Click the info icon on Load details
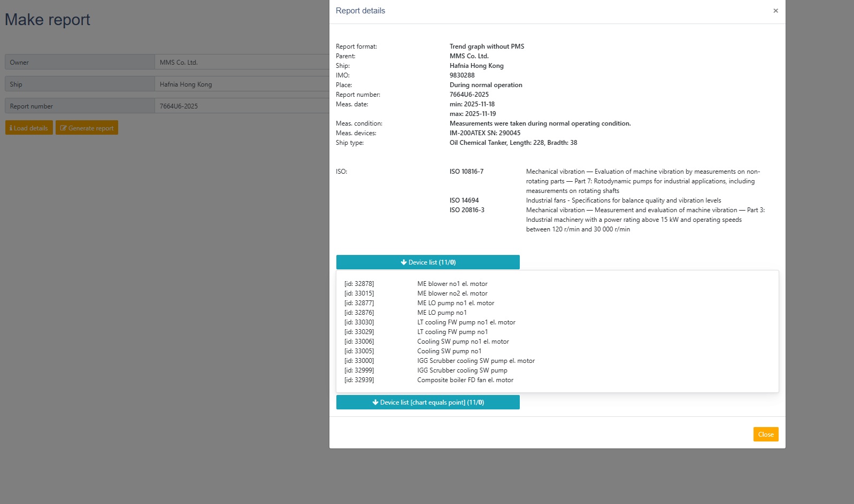854x504 pixels. 11,128
